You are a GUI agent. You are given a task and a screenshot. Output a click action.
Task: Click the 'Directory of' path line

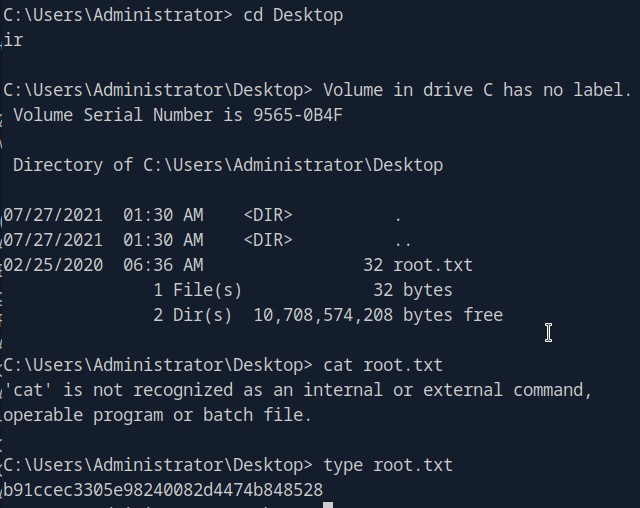click(228, 165)
